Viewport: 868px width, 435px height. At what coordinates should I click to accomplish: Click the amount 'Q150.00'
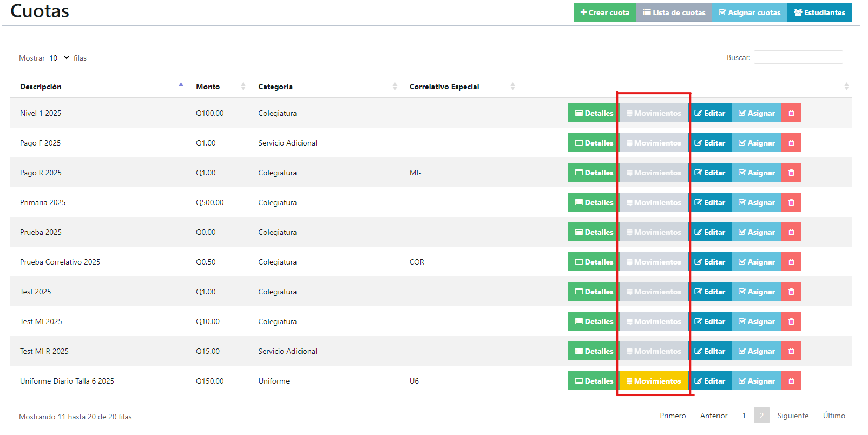209,381
